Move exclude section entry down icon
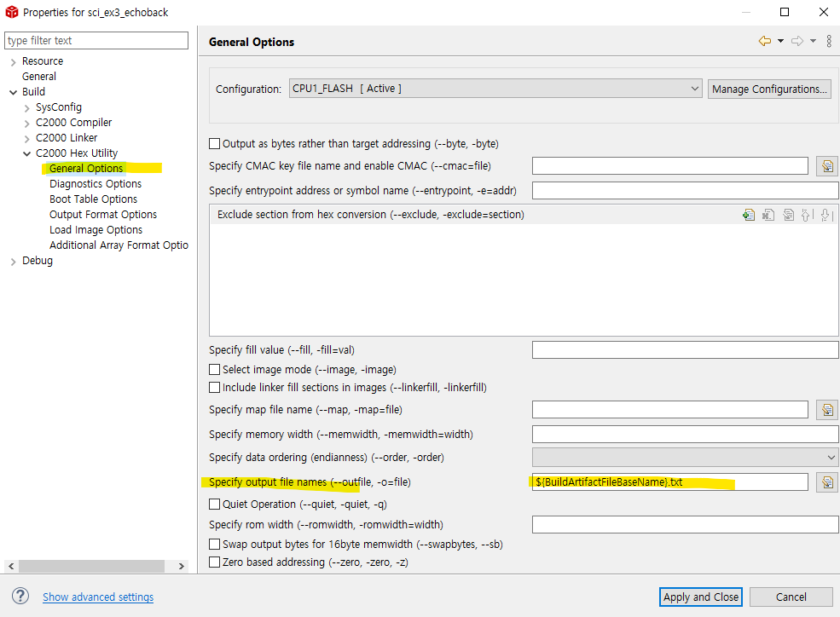This screenshot has width=840, height=617. pos(826,215)
